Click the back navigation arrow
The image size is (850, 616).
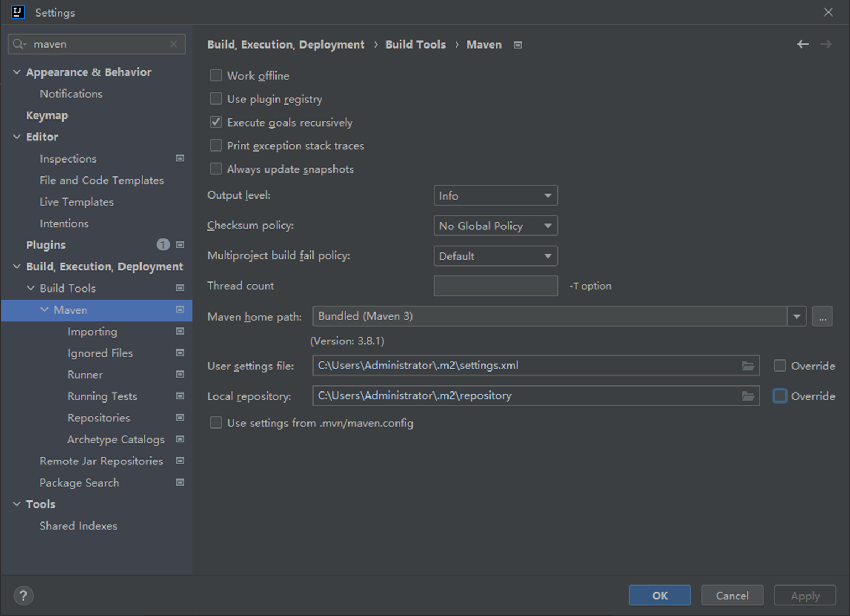[x=803, y=44]
